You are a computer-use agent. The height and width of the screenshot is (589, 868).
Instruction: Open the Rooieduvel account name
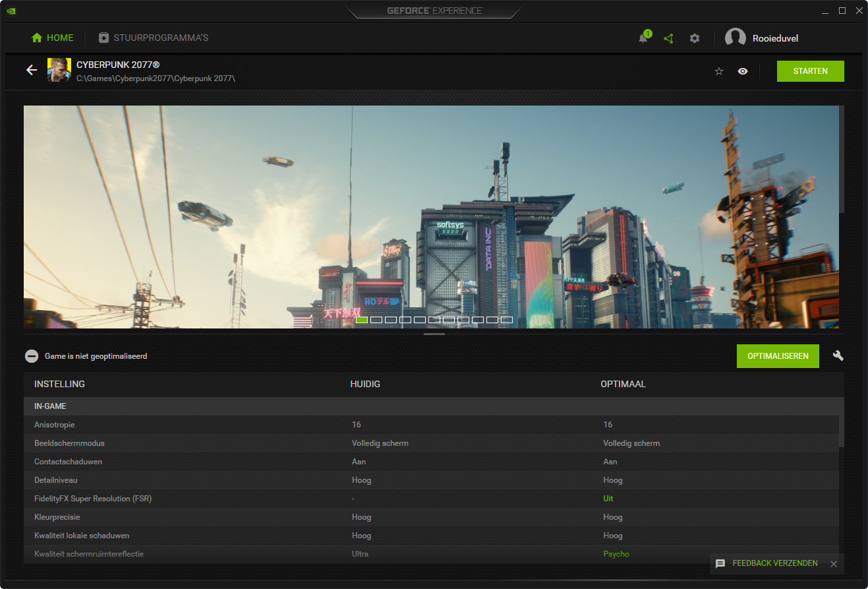[775, 38]
